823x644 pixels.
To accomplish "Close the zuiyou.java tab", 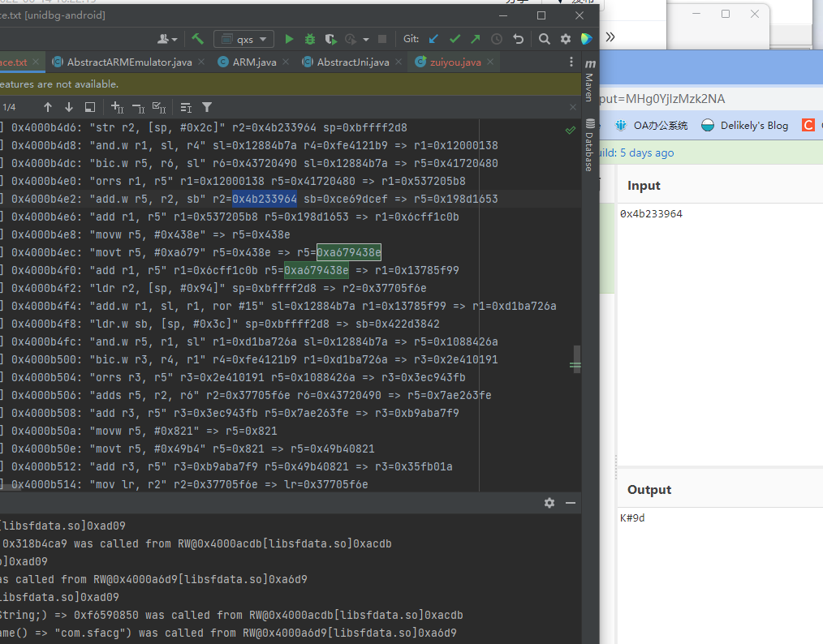I will (x=490, y=62).
